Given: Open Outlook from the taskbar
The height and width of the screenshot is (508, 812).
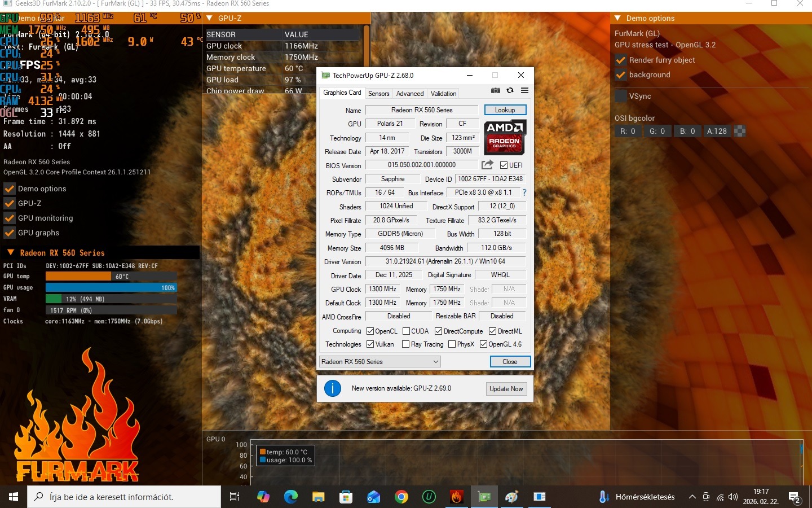Looking at the screenshot, I should (374, 497).
